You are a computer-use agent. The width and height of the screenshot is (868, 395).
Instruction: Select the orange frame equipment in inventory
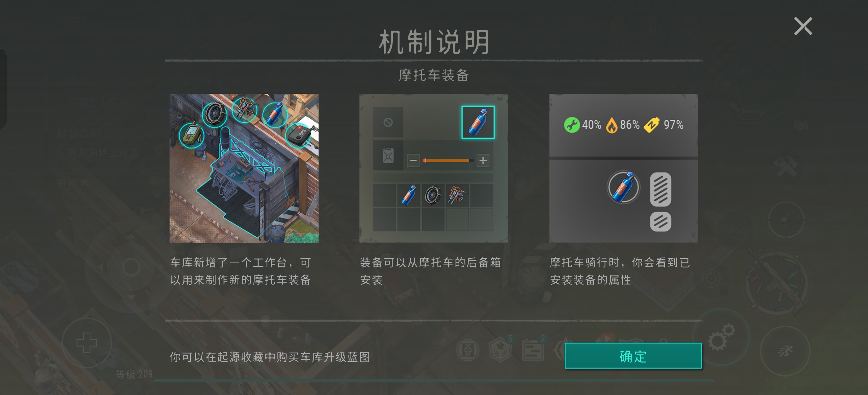[457, 195]
